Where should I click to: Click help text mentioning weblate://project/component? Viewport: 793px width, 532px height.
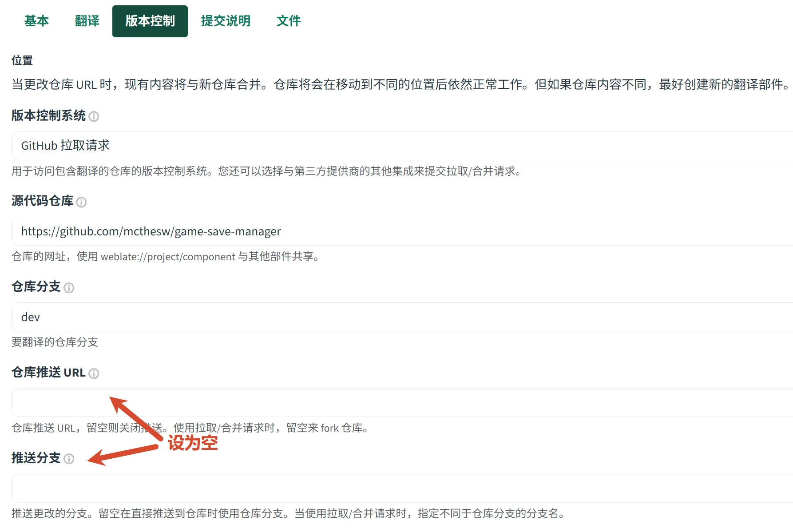click(166, 257)
